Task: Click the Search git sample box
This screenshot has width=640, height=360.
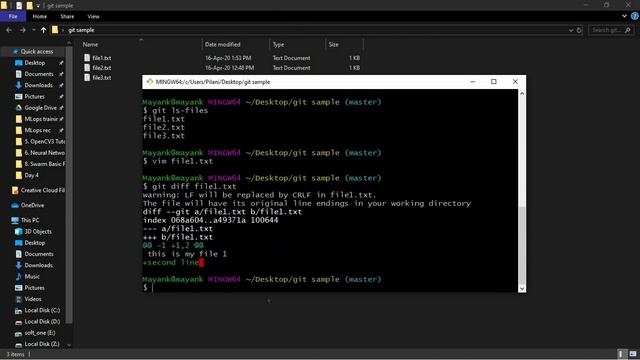Action: [611, 30]
